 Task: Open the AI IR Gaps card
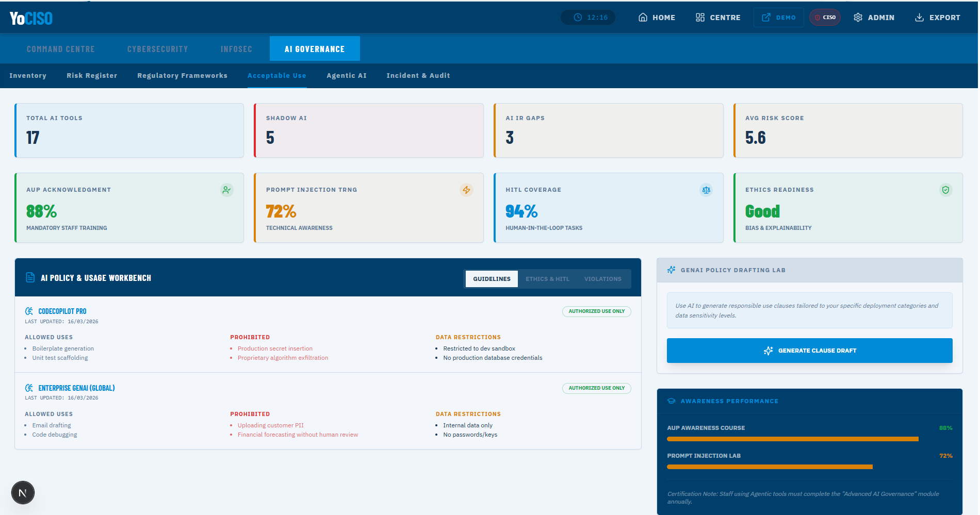click(x=609, y=130)
